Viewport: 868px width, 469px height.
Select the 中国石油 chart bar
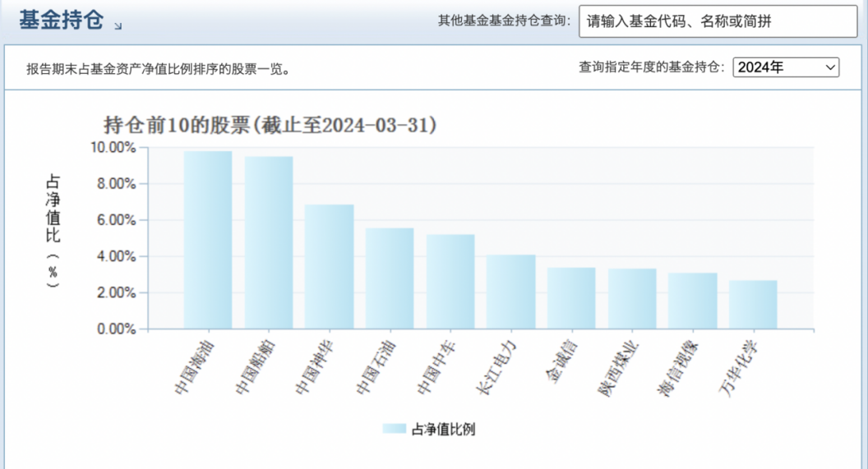point(389,278)
